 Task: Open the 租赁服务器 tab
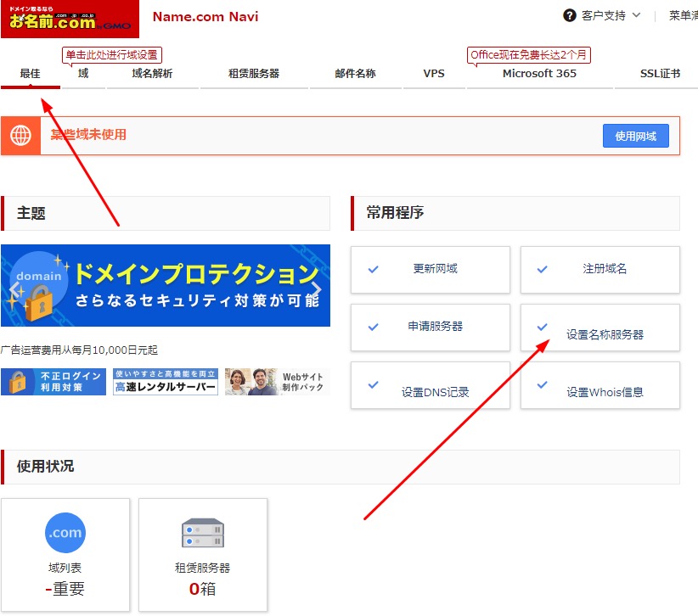click(254, 74)
